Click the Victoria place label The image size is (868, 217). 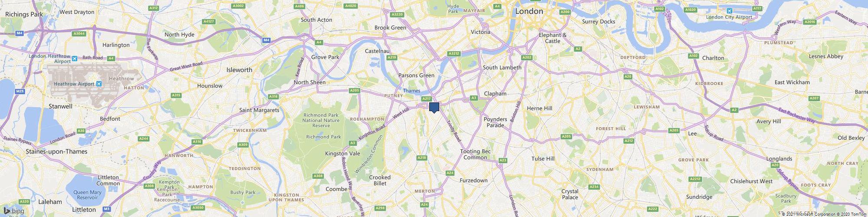click(x=480, y=32)
